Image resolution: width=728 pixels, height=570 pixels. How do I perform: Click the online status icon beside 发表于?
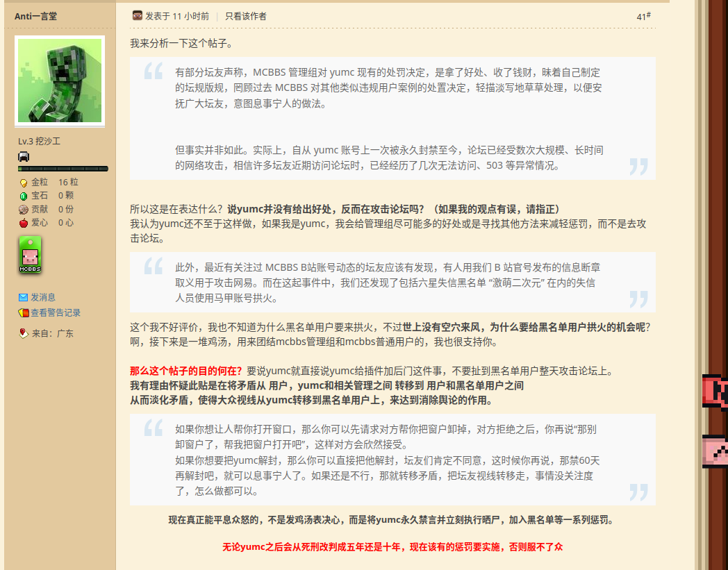pyautogui.click(x=137, y=15)
